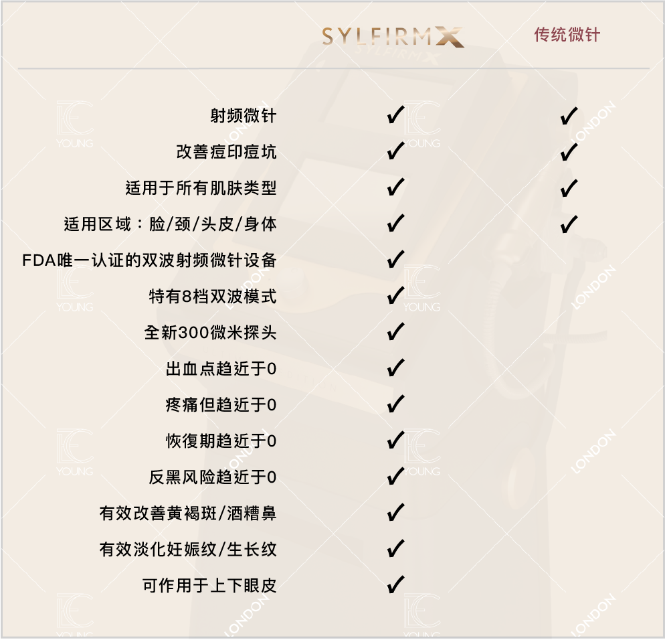Click the 适用区域:脸/颈/头皮/身体 label
This screenshot has height=644, width=665.
(x=170, y=224)
